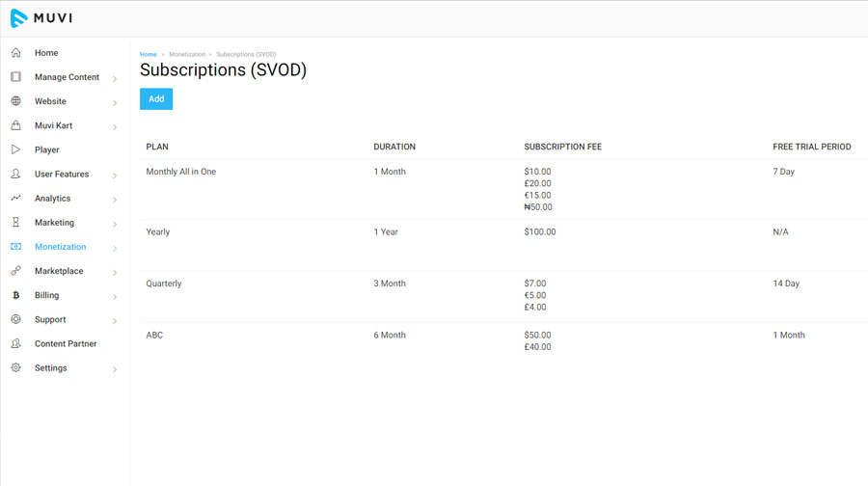Click the Monetization breadcrumb
Image resolution: width=868 pixels, height=486 pixels.
click(x=187, y=54)
